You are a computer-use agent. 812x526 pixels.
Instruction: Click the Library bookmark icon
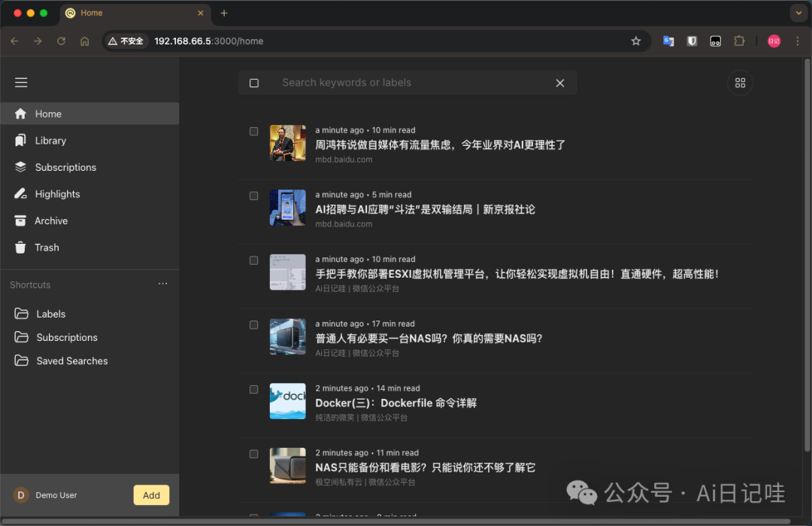(20, 141)
